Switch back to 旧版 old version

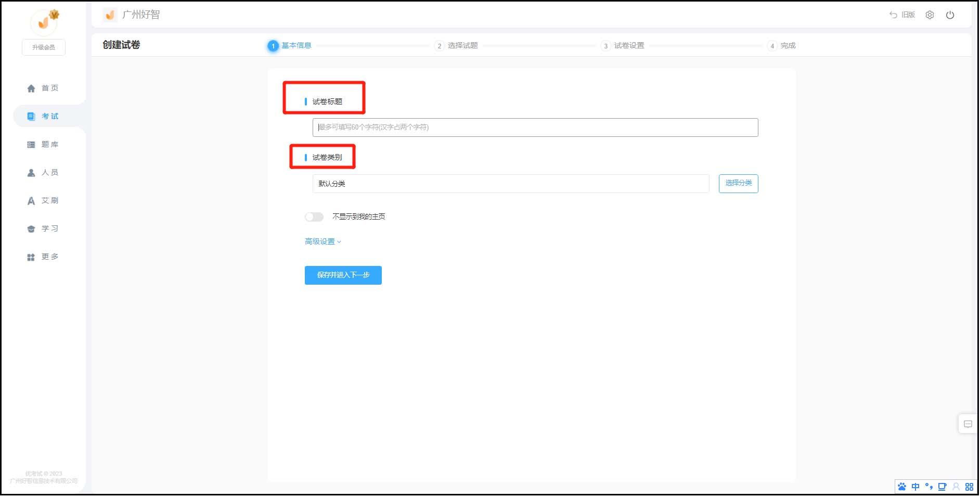[x=902, y=15]
